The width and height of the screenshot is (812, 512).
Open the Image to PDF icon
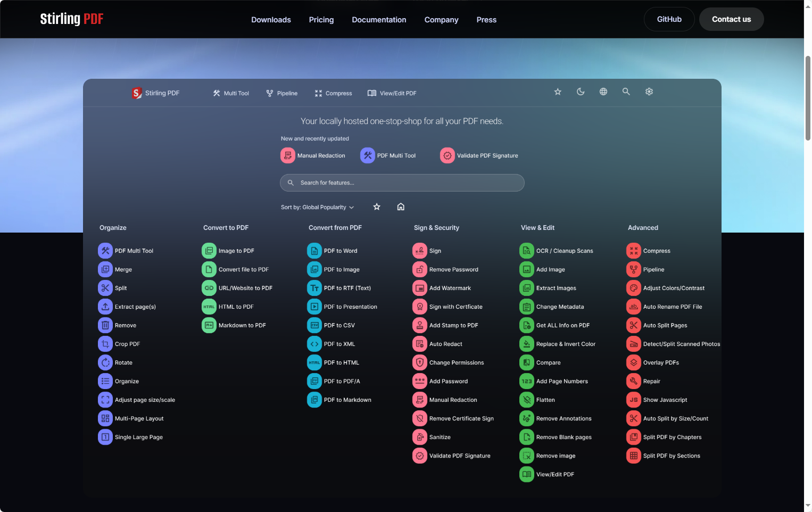(x=209, y=251)
